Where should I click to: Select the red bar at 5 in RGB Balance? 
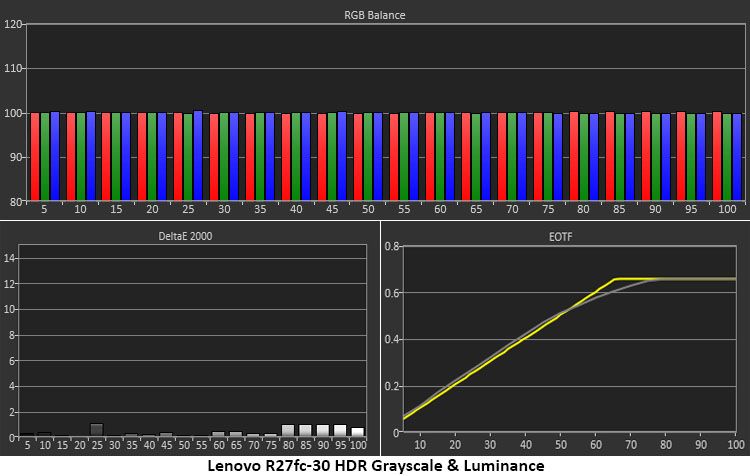pyautogui.click(x=35, y=156)
